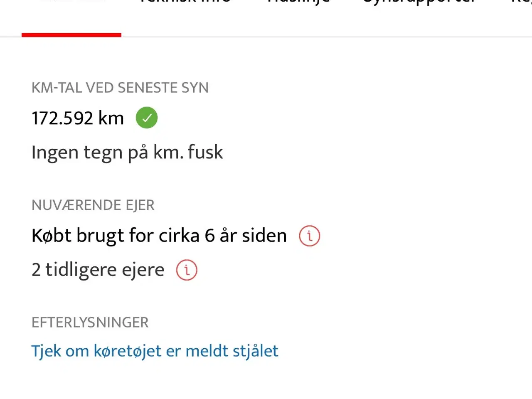Click the 'EFTERLYSNINGER' heading

coord(90,323)
